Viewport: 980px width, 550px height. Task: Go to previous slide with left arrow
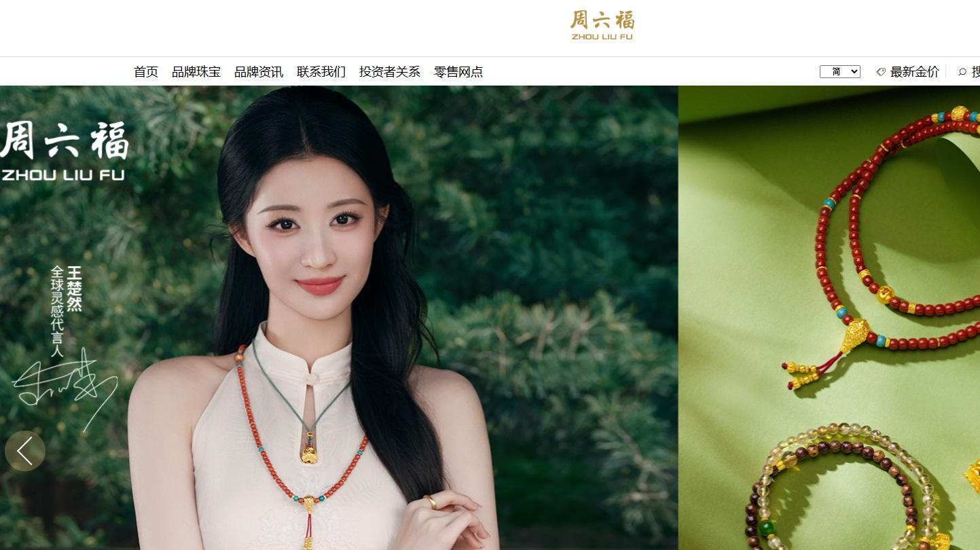(x=25, y=451)
